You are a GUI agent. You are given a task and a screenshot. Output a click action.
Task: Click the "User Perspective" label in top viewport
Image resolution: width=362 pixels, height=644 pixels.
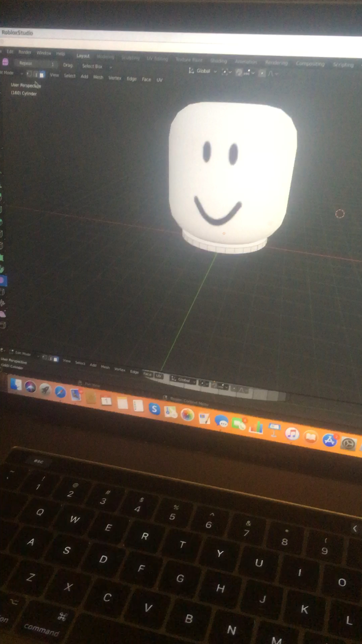26,85
